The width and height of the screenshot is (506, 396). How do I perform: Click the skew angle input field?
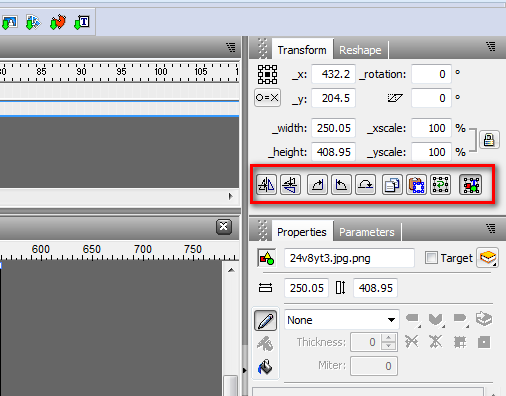point(431,98)
